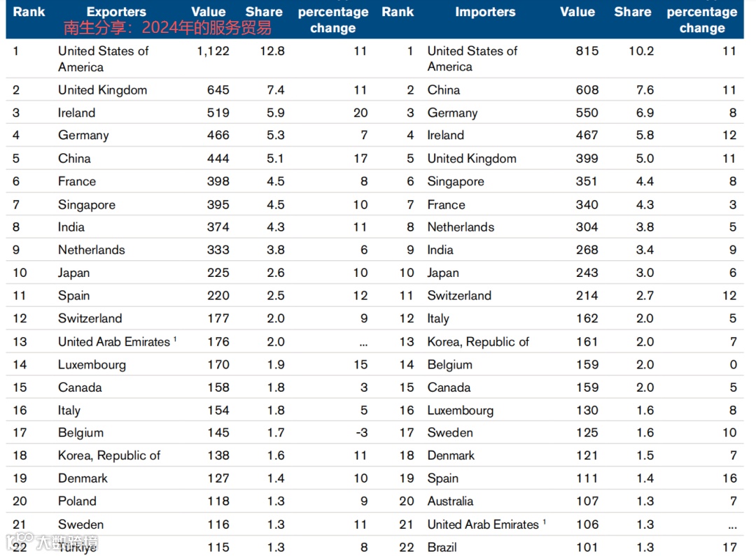Click importer Switzerland value 214
The width and height of the screenshot is (756, 556).
point(587,295)
